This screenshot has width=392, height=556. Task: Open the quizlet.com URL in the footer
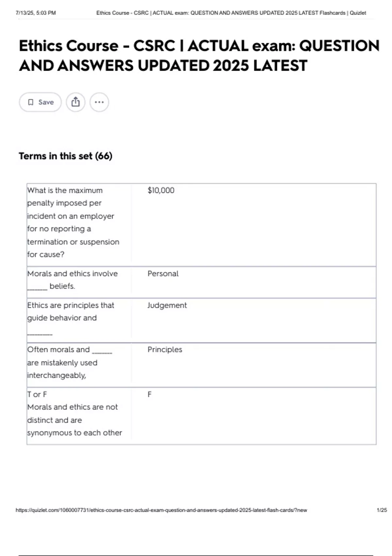(161, 510)
